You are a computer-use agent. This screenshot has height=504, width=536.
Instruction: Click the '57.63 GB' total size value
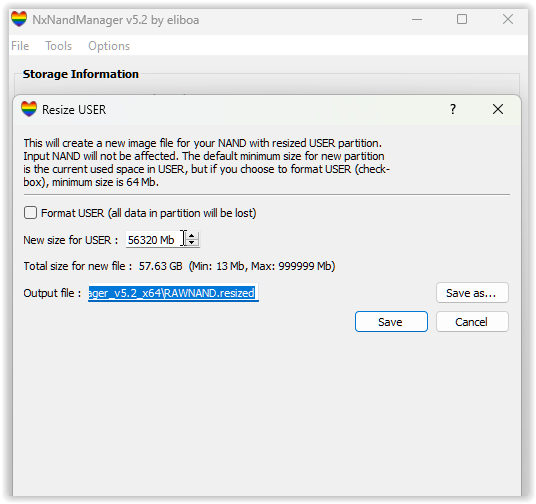pyautogui.click(x=161, y=266)
